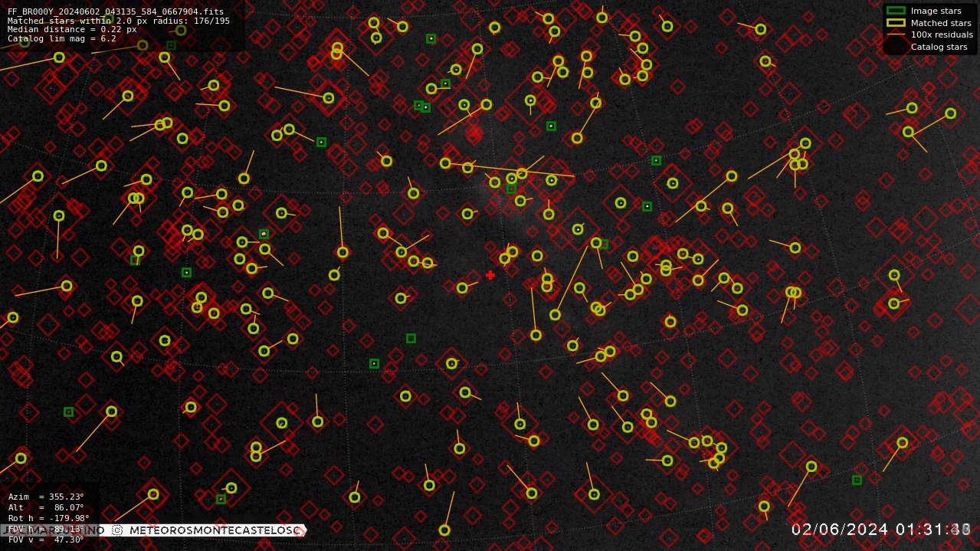Click the 'FOV h = 89.13°' readout
The height and width of the screenshot is (551, 980).
[46, 529]
